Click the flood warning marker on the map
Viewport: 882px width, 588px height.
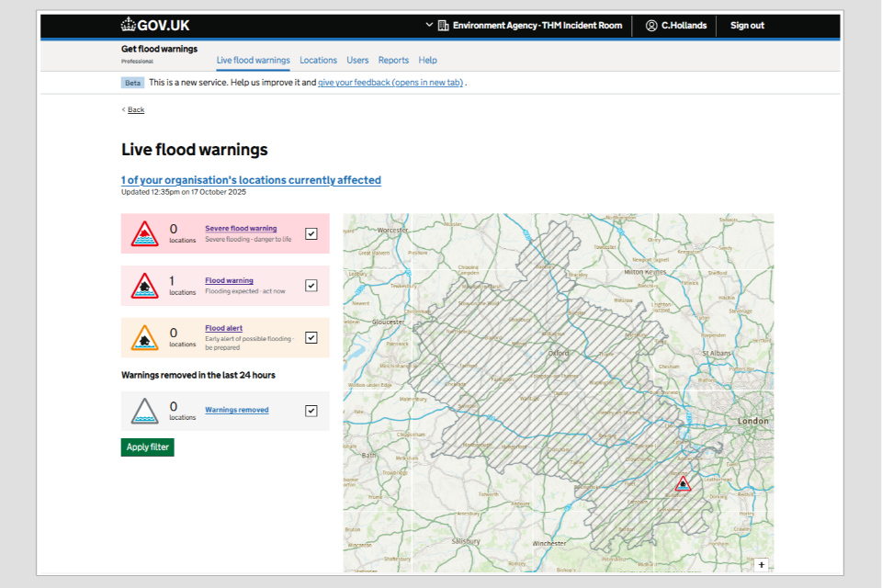[x=683, y=483]
